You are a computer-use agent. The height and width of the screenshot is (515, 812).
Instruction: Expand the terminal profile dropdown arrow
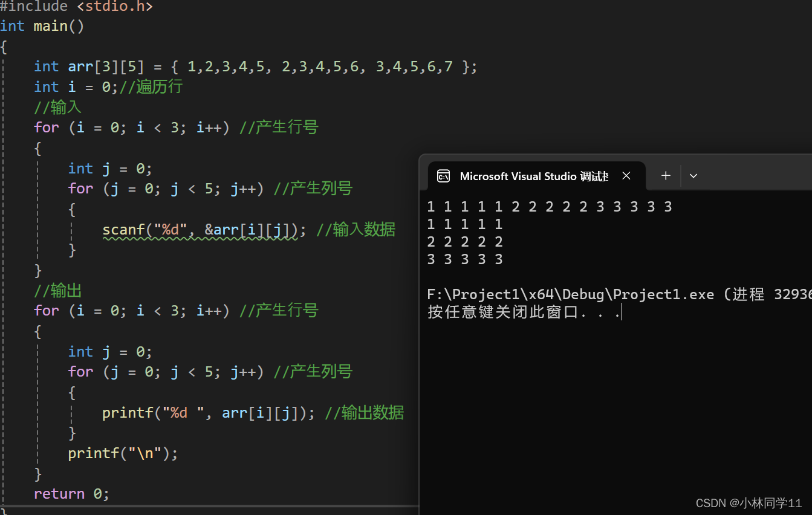coord(693,176)
